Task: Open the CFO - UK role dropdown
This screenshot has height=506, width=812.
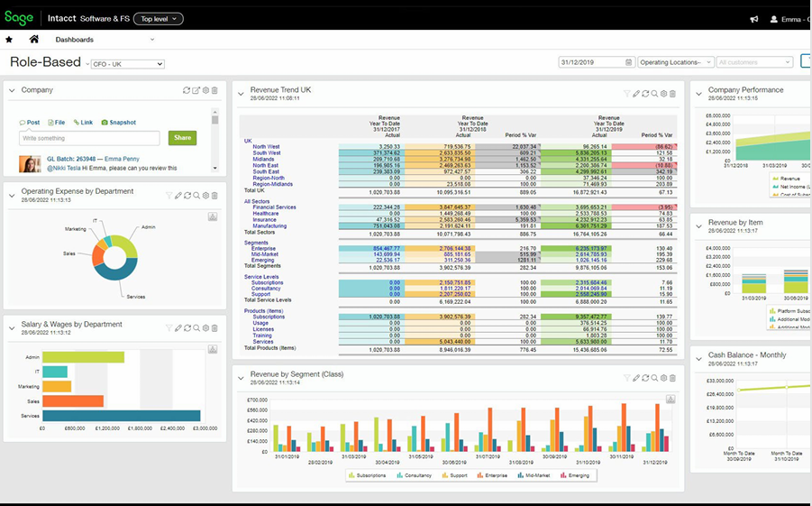Action: pos(128,64)
